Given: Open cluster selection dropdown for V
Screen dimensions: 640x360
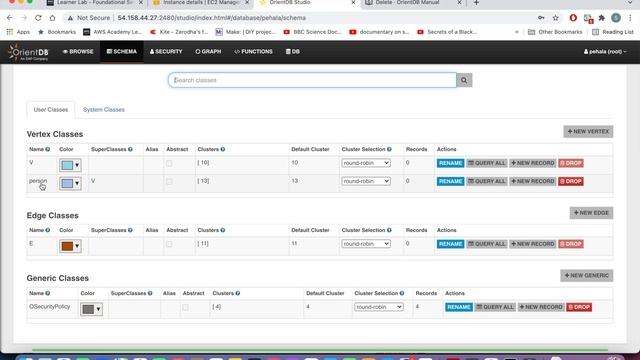Looking at the screenshot, I should pyautogui.click(x=366, y=163).
